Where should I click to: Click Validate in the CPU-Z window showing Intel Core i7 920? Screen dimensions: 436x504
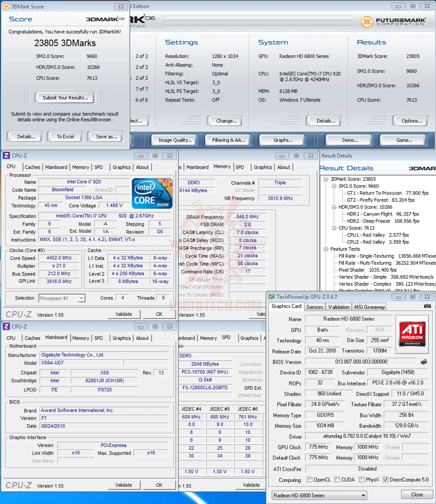(124, 314)
